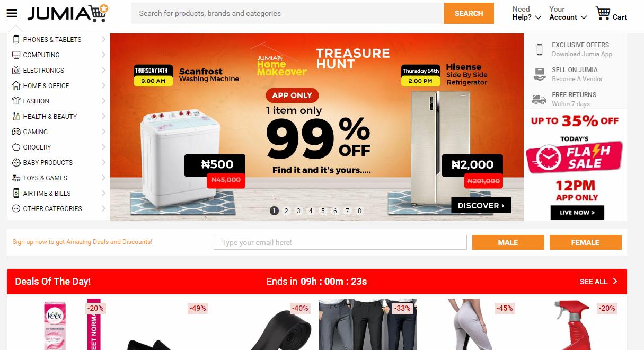This screenshot has height=350, width=644.
Task: Click the email signup input field
Action: coord(340,242)
